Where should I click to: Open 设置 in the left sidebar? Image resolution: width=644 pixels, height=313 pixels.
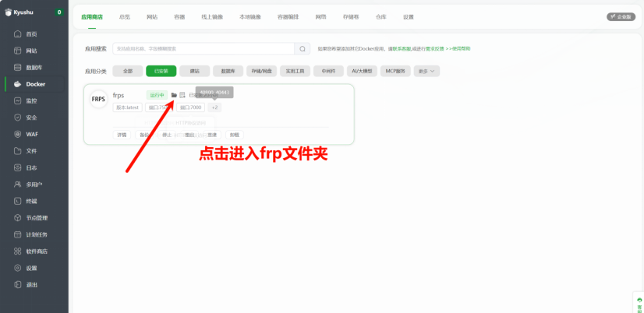32,268
